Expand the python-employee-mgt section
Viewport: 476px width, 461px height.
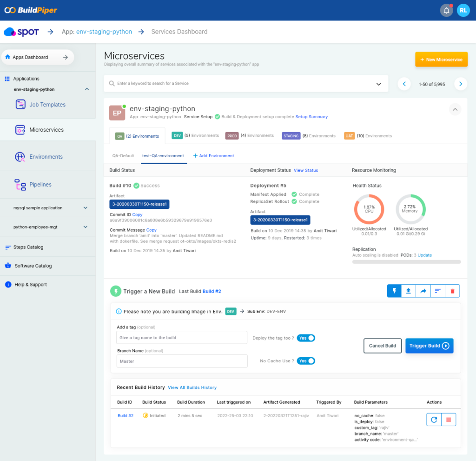[85, 227]
